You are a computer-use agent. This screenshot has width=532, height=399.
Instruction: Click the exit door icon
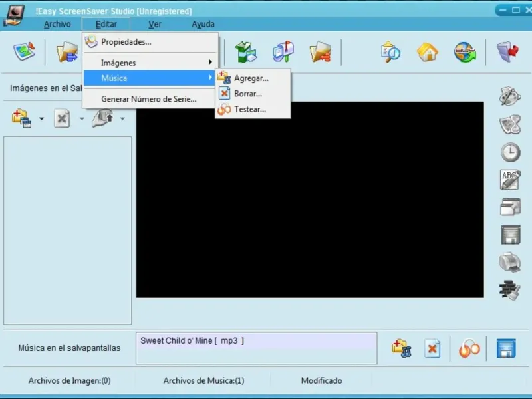(x=507, y=52)
